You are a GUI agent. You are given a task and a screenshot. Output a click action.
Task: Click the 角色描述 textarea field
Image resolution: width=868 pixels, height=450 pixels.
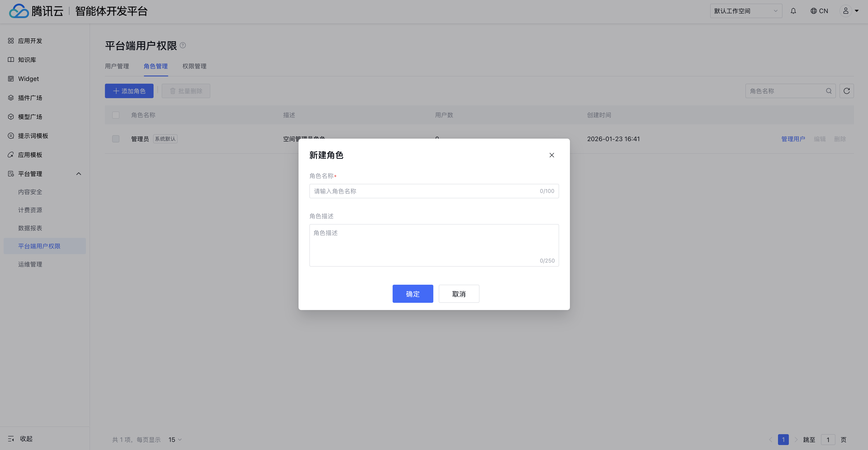[434, 245]
